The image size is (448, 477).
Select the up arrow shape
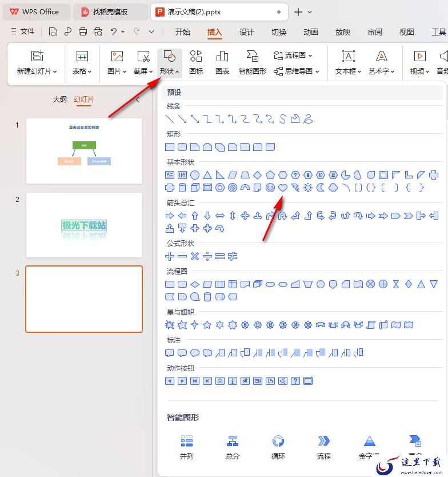[x=195, y=216]
